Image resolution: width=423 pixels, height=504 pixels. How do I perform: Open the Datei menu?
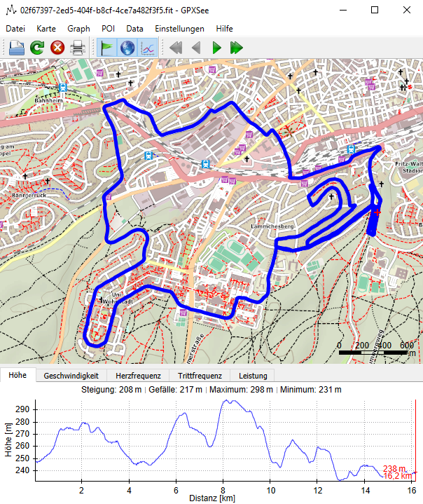15,29
